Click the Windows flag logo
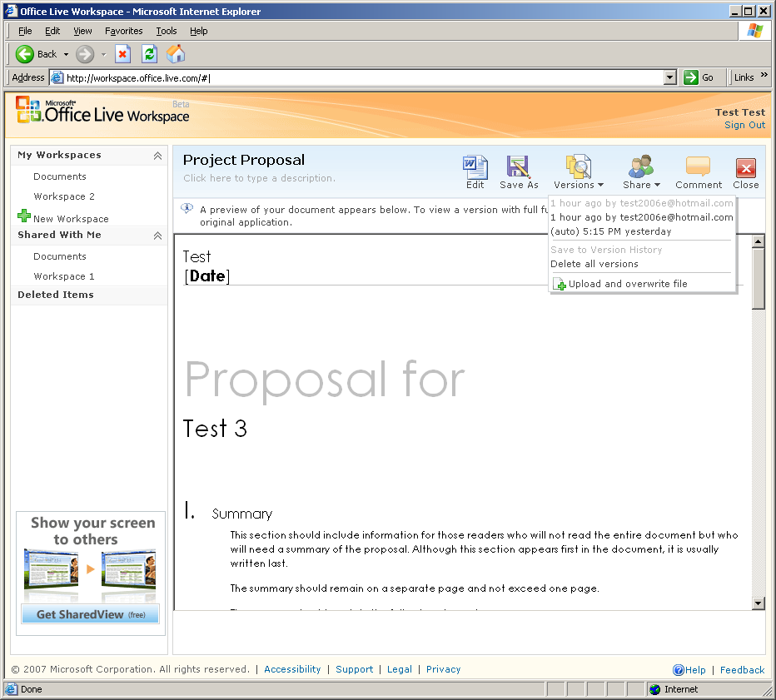Screen dimensions: 776x700 coord(755,31)
